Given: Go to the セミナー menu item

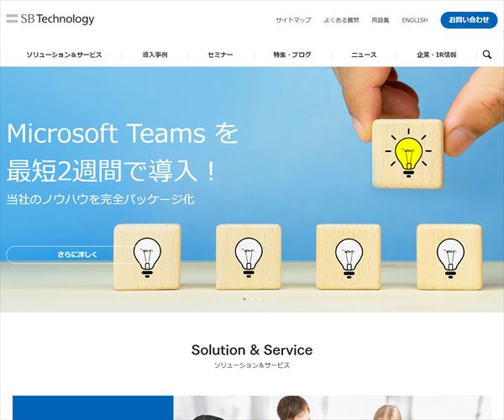Looking at the screenshot, I should click(220, 55).
